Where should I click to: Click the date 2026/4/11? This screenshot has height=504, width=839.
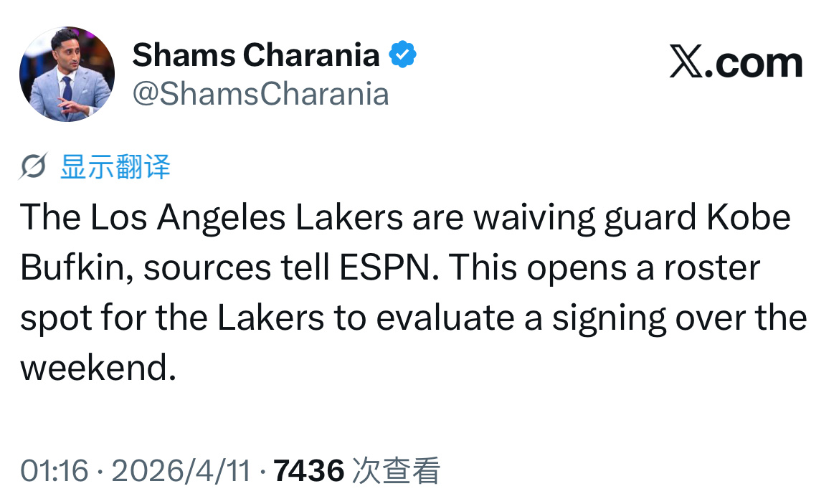tap(181, 472)
